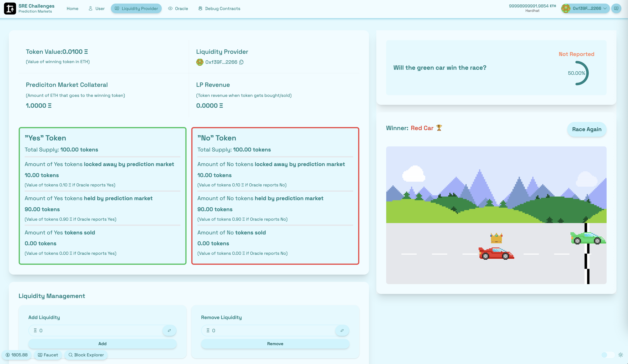
Task: Click the trophy icon next to Red Car
Action: pos(439,128)
